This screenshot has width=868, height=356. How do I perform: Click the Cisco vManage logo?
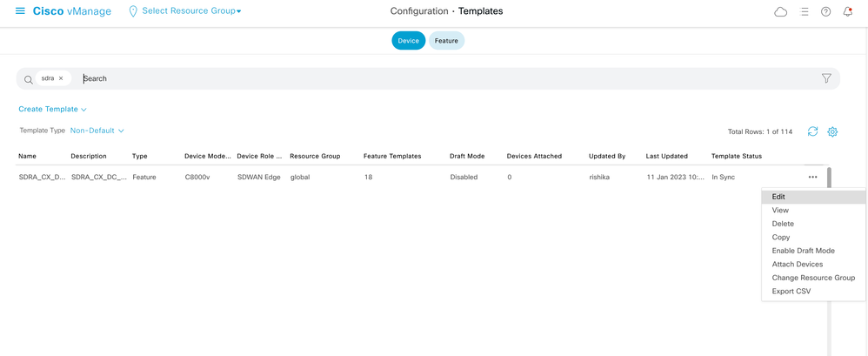[72, 11]
